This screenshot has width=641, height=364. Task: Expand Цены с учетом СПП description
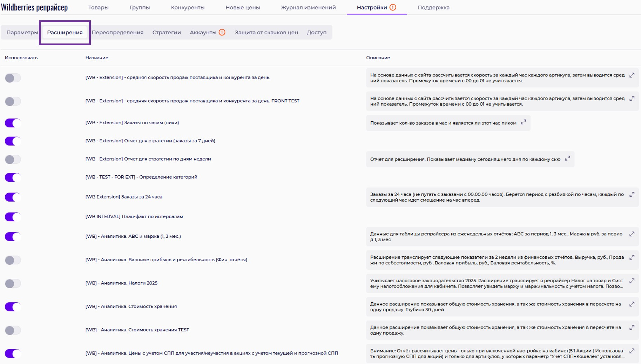(x=632, y=351)
